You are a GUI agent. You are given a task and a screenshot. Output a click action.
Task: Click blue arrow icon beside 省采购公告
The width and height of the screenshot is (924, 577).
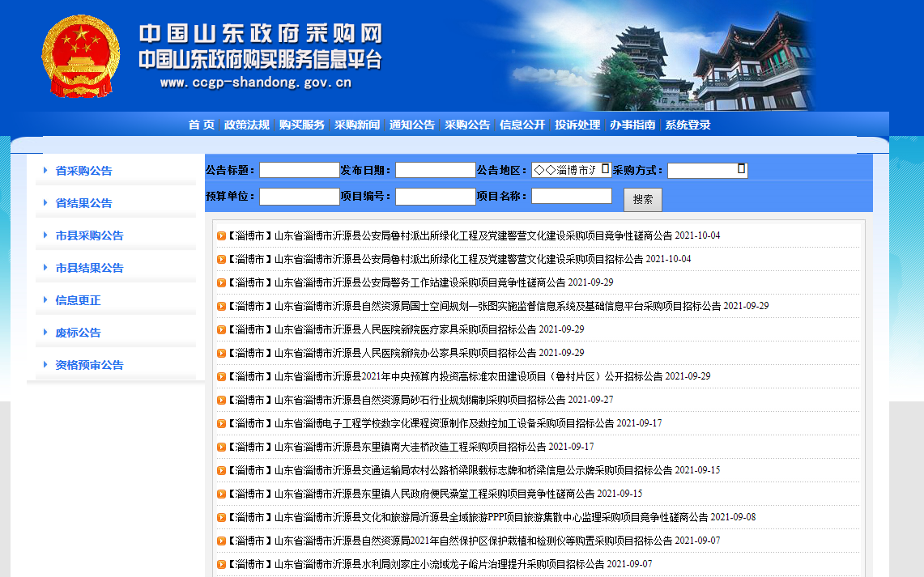[45, 171]
